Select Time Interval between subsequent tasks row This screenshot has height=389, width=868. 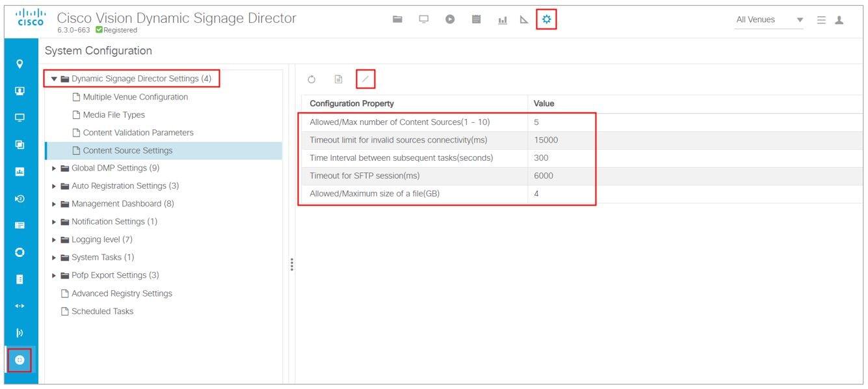point(582,158)
